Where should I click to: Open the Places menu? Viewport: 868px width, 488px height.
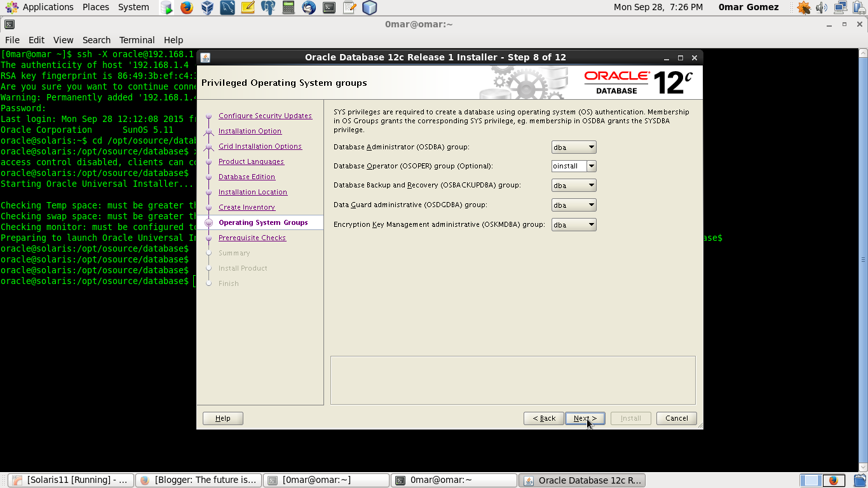coord(96,7)
